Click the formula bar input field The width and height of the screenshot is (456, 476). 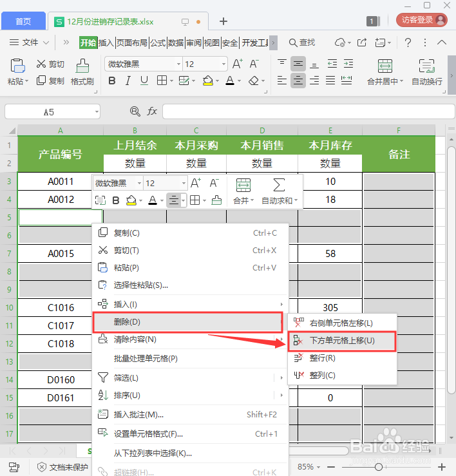tap(309, 111)
